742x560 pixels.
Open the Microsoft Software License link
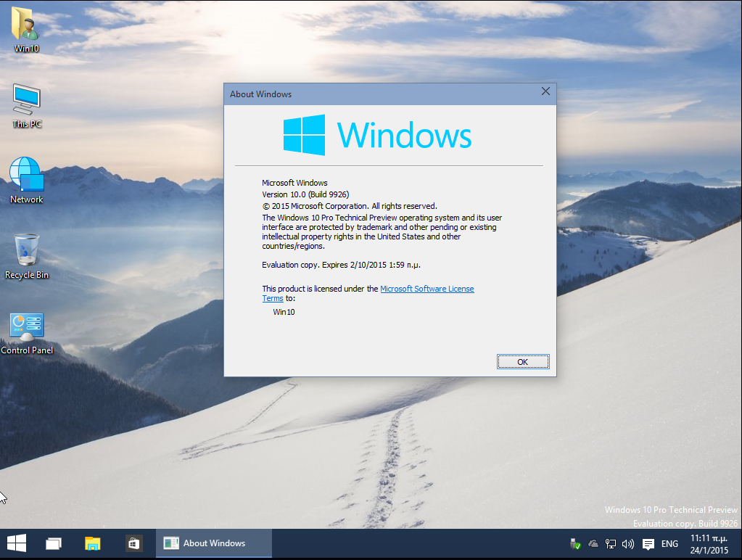click(426, 289)
